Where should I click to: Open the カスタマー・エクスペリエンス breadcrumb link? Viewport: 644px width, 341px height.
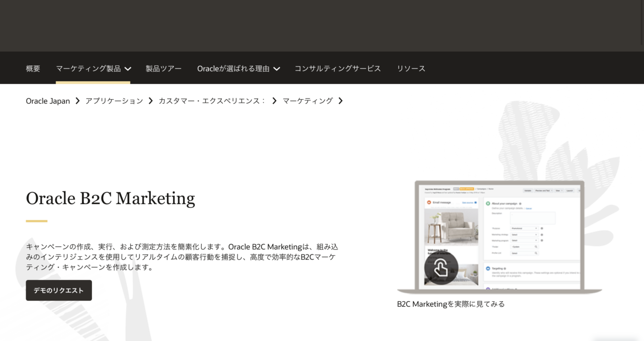pyautogui.click(x=212, y=101)
